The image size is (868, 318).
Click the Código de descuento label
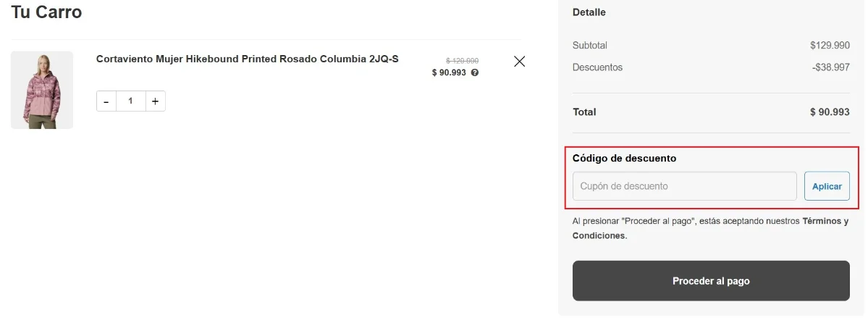coord(624,158)
